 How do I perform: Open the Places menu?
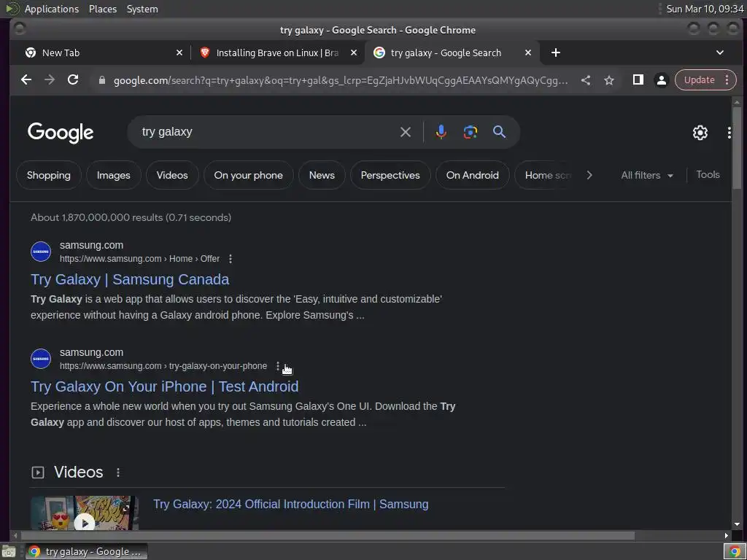103,9
